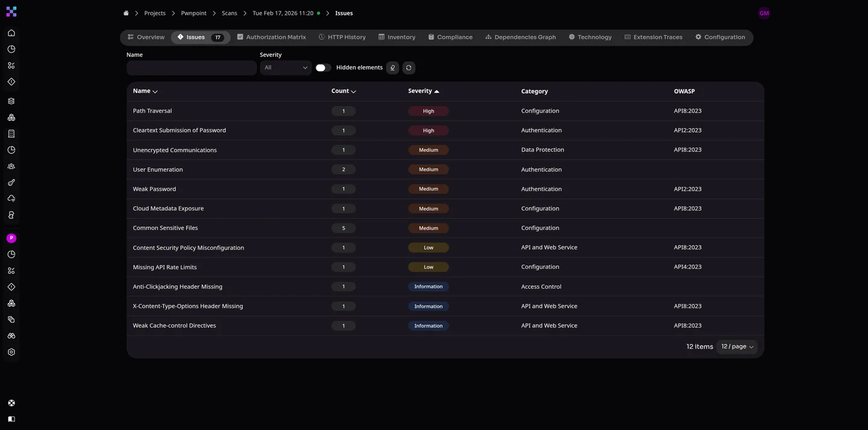Sort by Count using its chevron
The image size is (868, 430).
click(352, 90)
